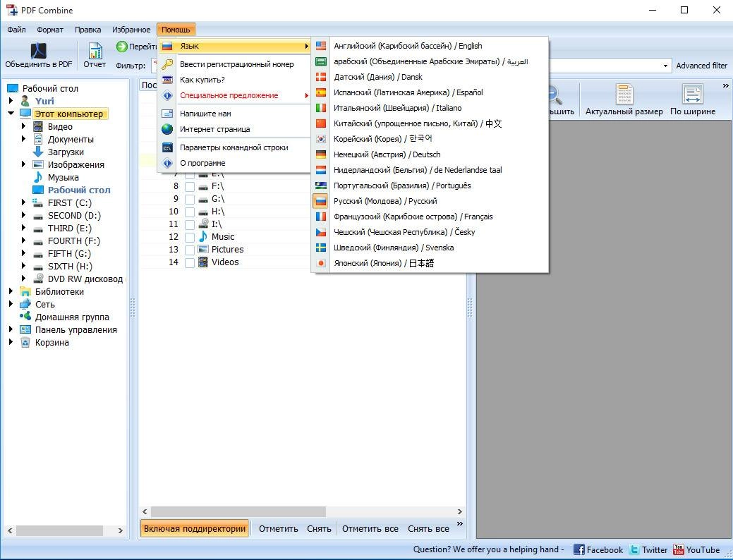The image size is (733, 560).
Task: Open the Отчет report icon
Action: tap(95, 51)
